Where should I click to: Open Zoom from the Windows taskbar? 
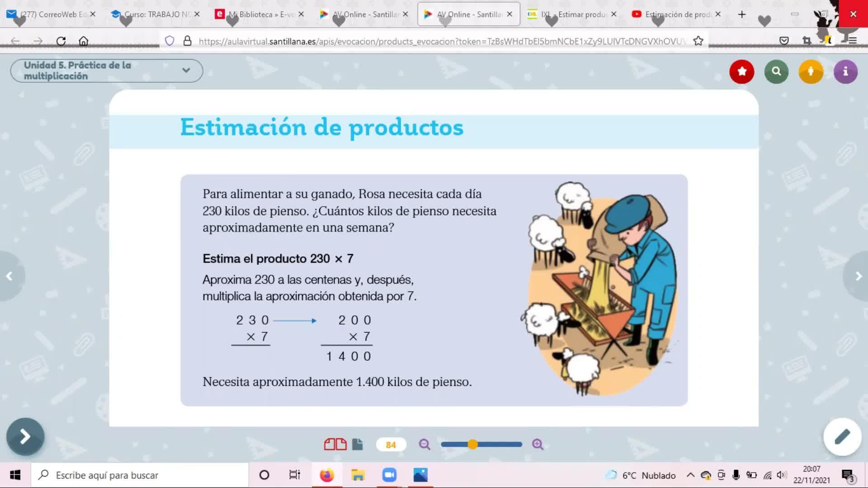click(389, 475)
